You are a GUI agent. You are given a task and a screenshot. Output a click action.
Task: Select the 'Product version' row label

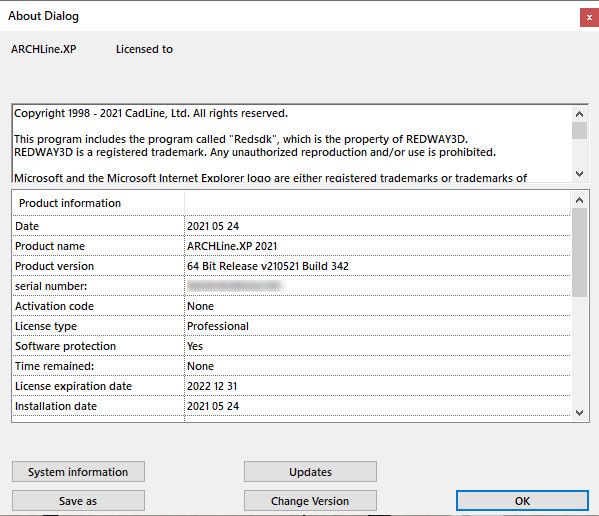point(54,266)
